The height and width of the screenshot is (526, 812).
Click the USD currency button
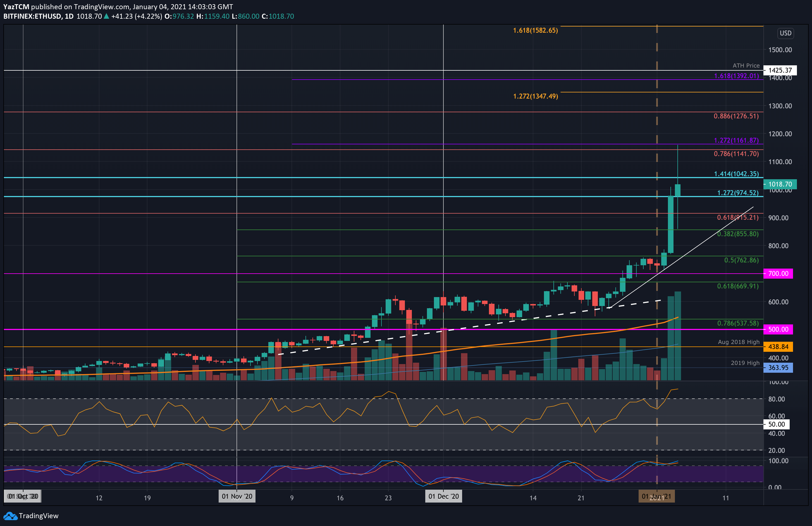(785, 33)
